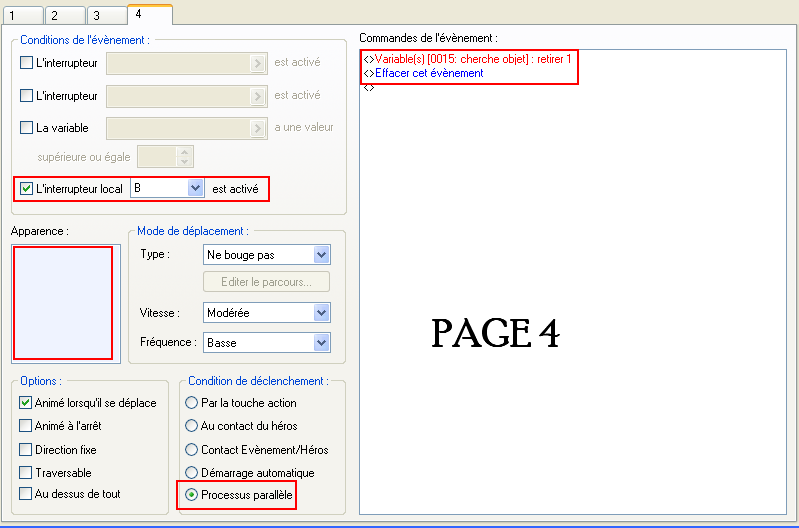
Task: Select Effacer cet évènement command line
Action: pyautogui.click(x=423, y=73)
